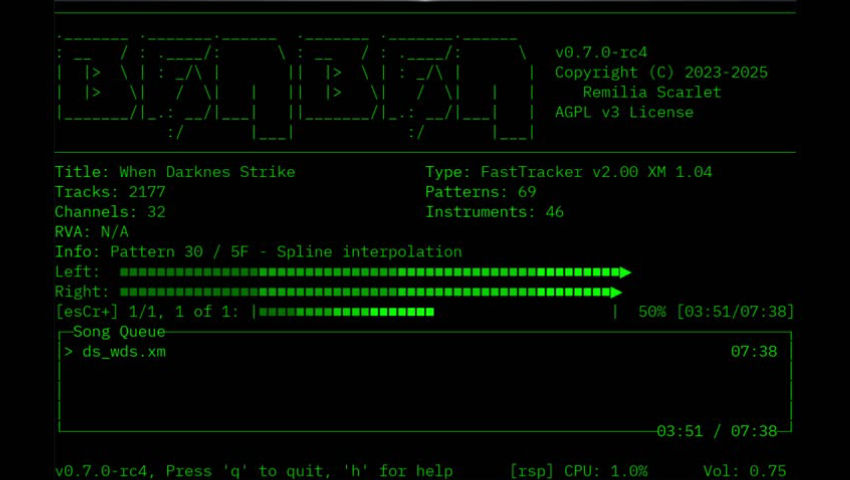Click the '>' now-playing marker in Song Queue
This screenshot has width=850, height=480.
(68, 352)
